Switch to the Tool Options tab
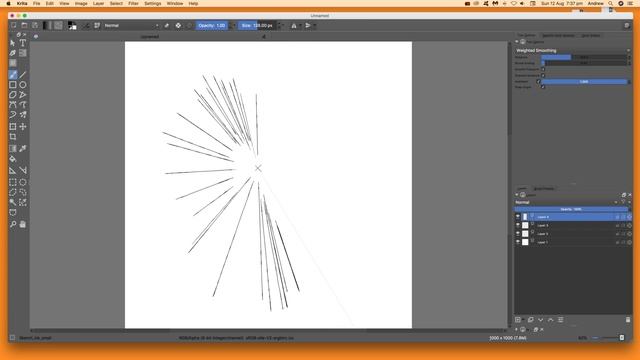This screenshot has width=640, height=360. tap(526, 36)
